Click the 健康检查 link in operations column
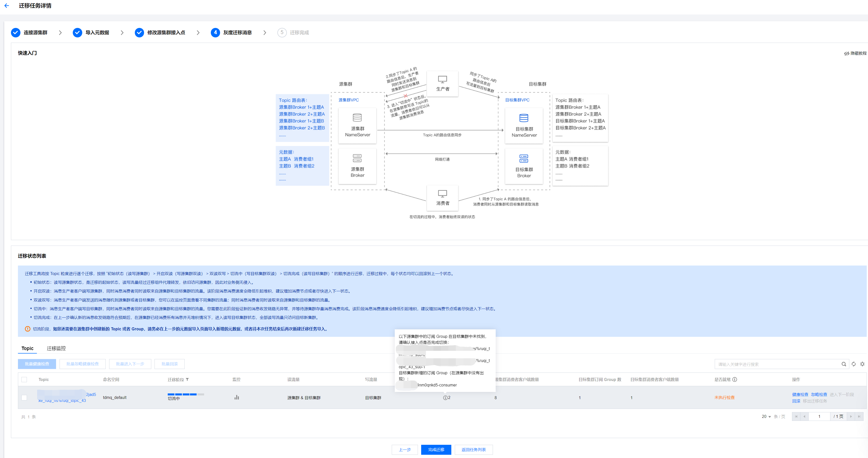The width and height of the screenshot is (868, 458). point(800,394)
